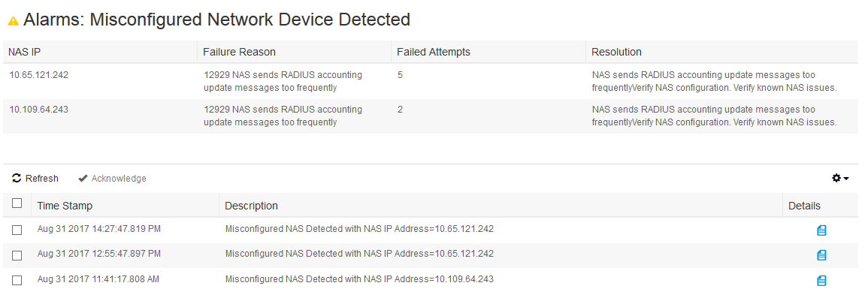This screenshot has width=868, height=304.
Task: Check the box for 12:55:47.897 PM alarm
Action: point(17,255)
